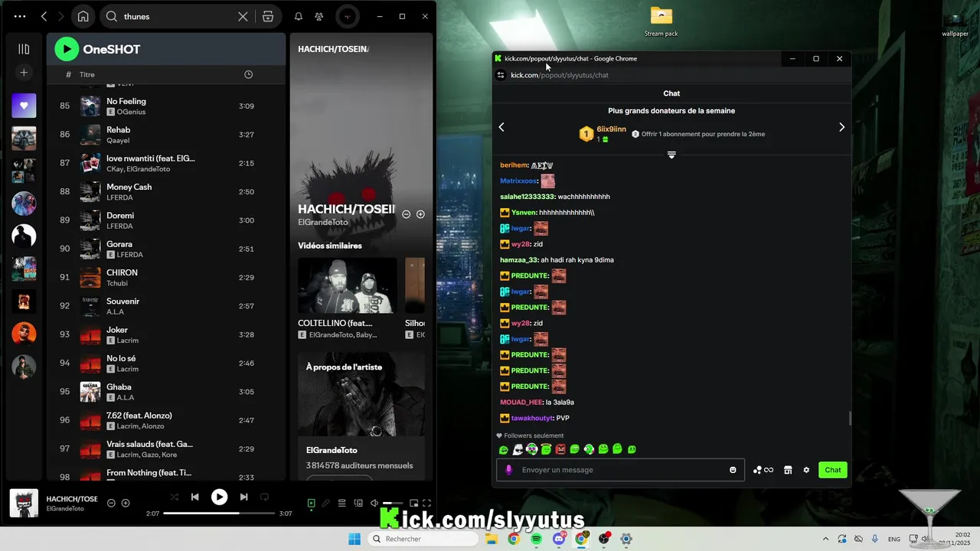Click the Kick chat message input field
Screen dimensions: 980x551
(619, 470)
